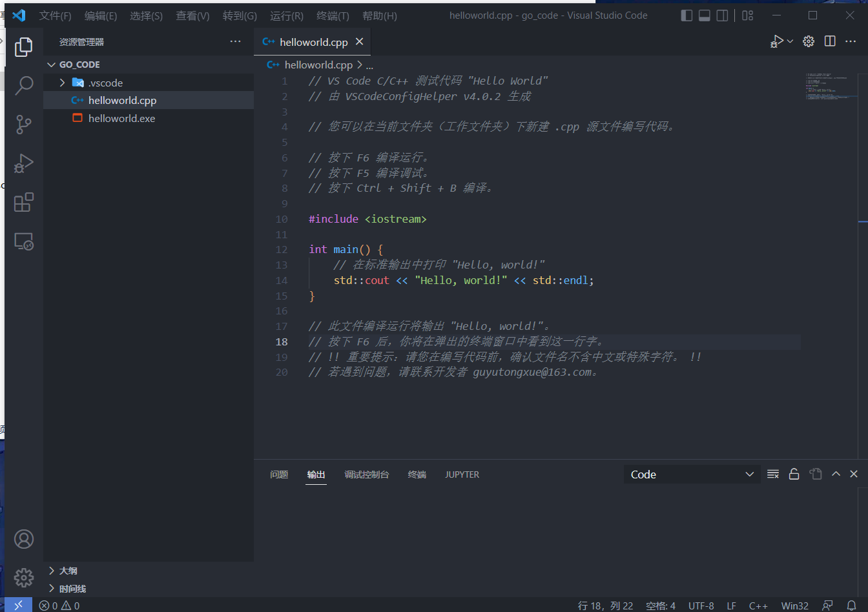Toggle the secondary side bar layout
This screenshot has width=868, height=612.
(x=723, y=15)
